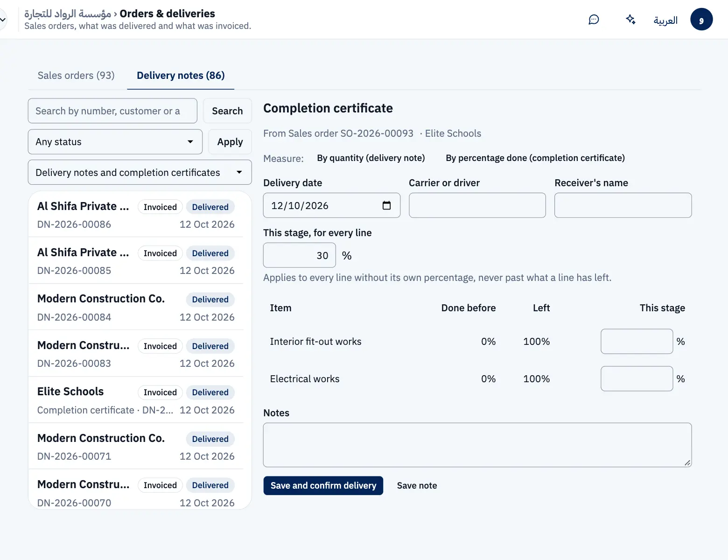Click the Orders & deliveries breadcrumb title
This screenshot has height=560, width=728.
(168, 14)
